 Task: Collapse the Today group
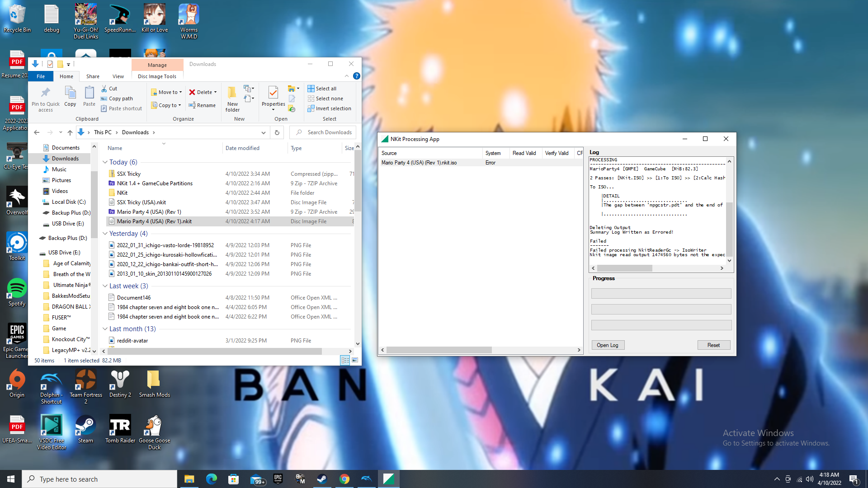click(x=105, y=162)
